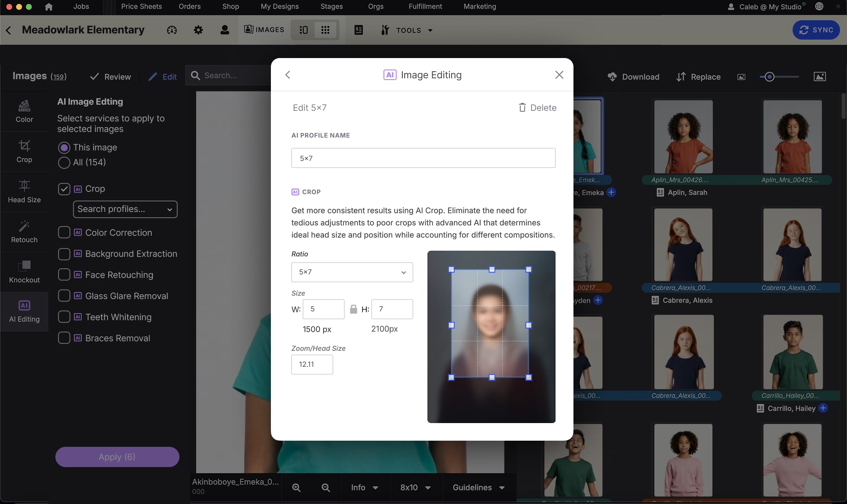Adjust the thumbnail size slider
Image resolution: width=847 pixels, height=504 pixels.
coord(769,77)
